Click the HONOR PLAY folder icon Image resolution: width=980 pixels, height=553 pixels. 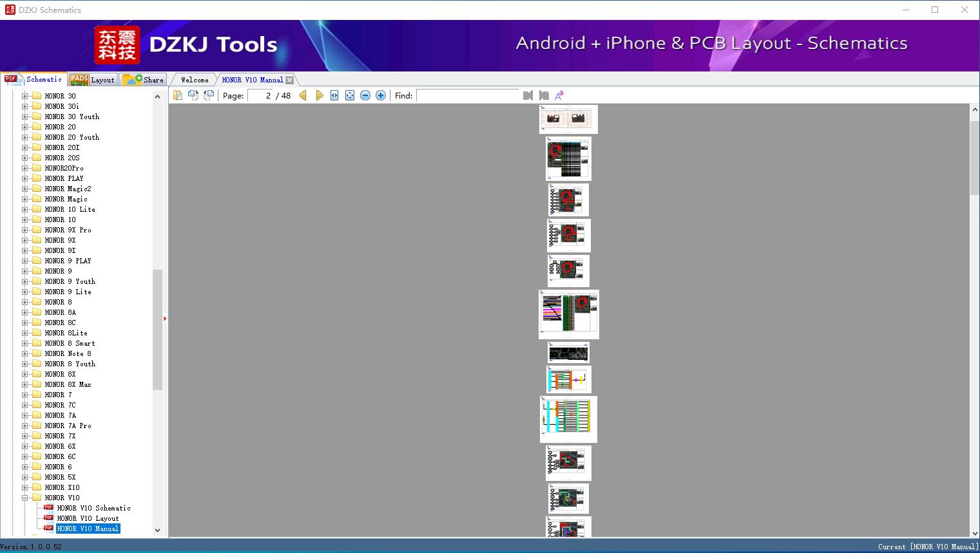click(x=37, y=178)
